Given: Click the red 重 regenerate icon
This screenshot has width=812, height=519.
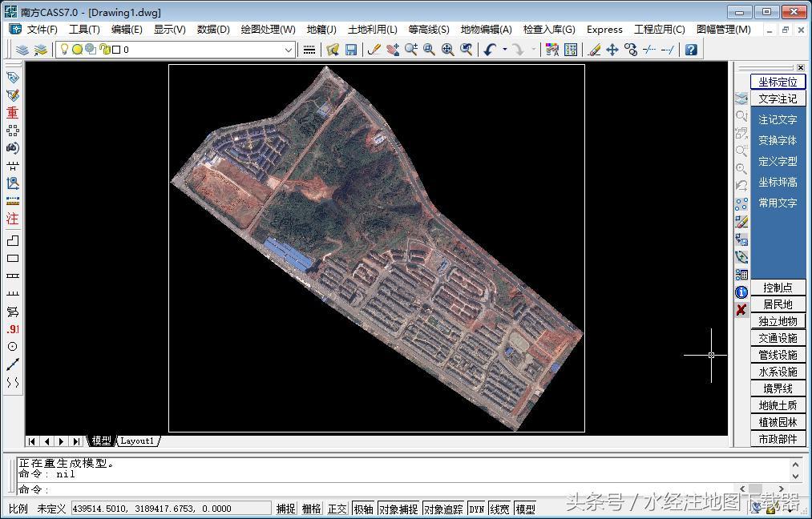Looking at the screenshot, I should (13, 113).
